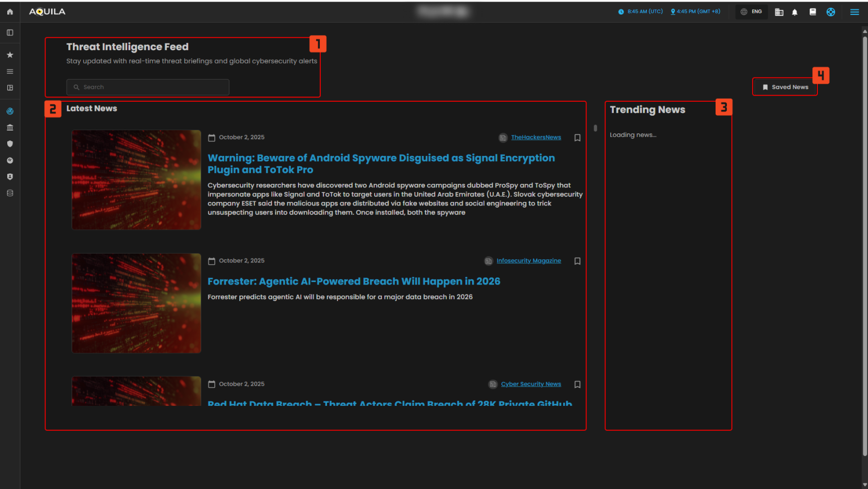
Task: Click the bank building sidebar icon
Action: tap(10, 128)
